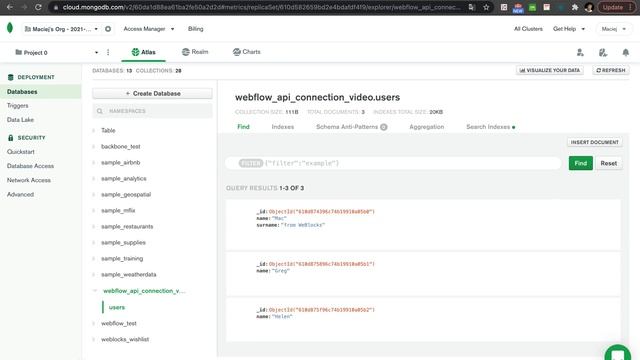Click Create Database button
This screenshot has height=360, width=640.
(x=152, y=93)
